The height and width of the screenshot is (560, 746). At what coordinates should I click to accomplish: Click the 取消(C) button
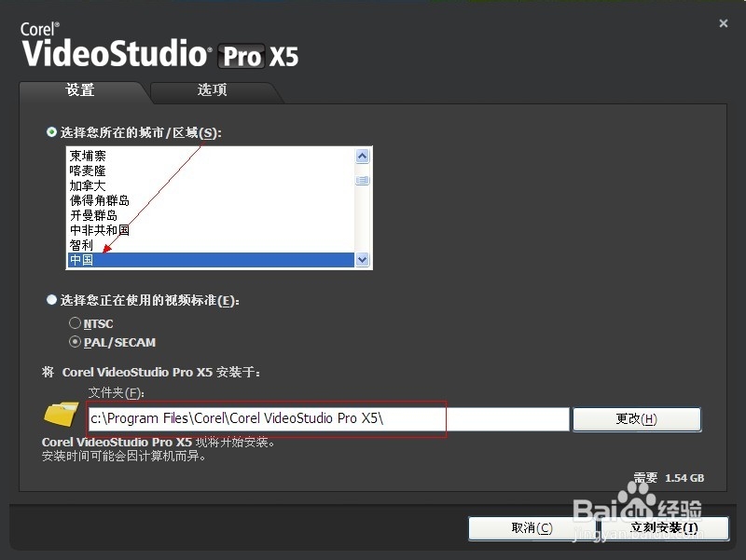point(532,527)
